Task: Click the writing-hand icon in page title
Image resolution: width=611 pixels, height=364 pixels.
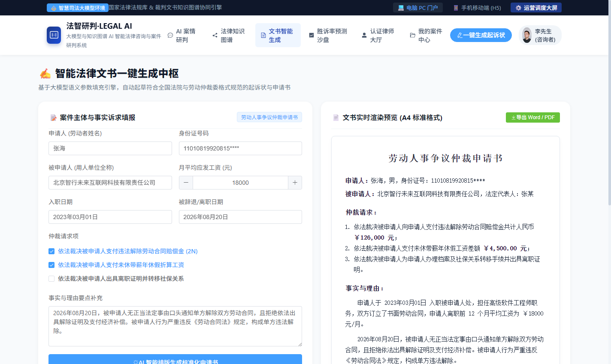Action: pos(45,74)
